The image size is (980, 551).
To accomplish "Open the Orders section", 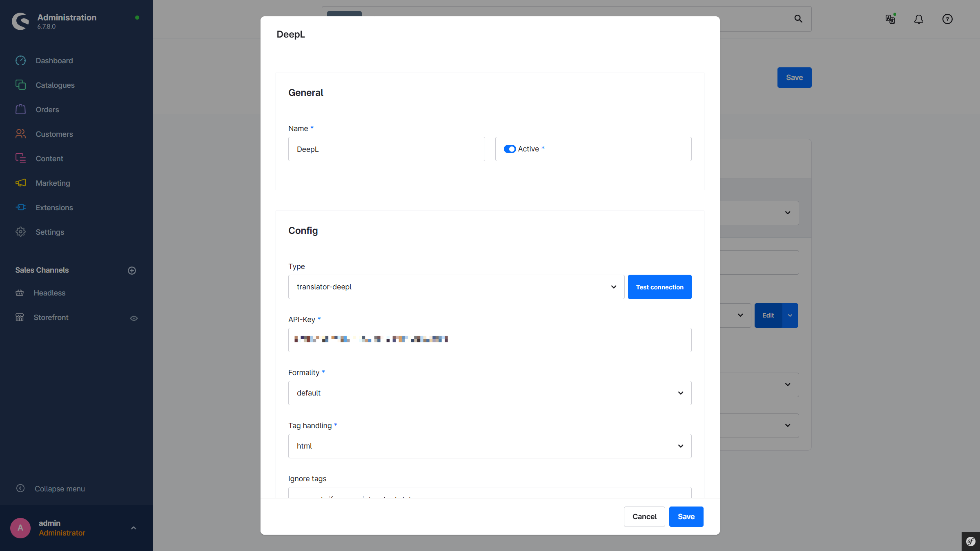I will point(47,109).
